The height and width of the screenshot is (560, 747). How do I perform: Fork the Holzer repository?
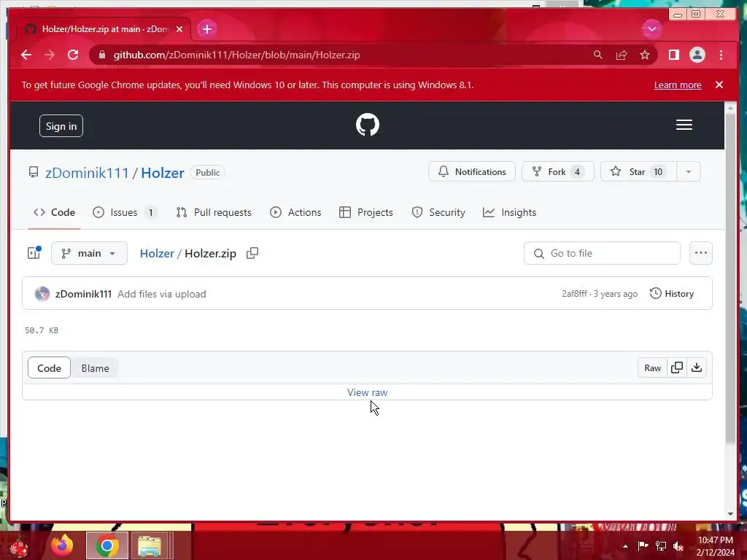click(x=557, y=171)
